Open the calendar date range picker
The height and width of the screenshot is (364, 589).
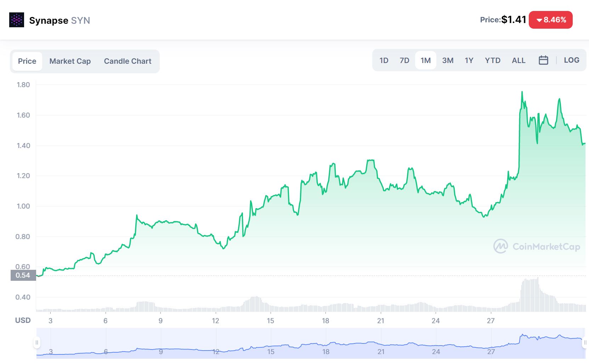coord(543,60)
